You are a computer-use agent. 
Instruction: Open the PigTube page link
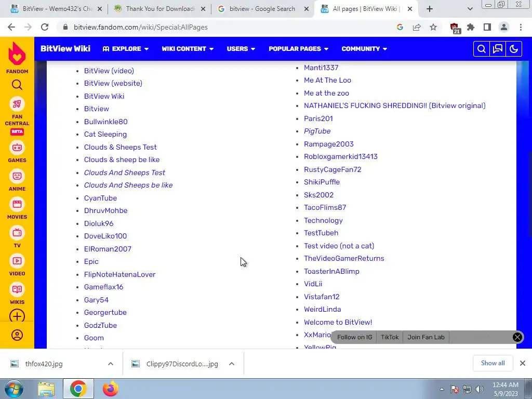(317, 131)
